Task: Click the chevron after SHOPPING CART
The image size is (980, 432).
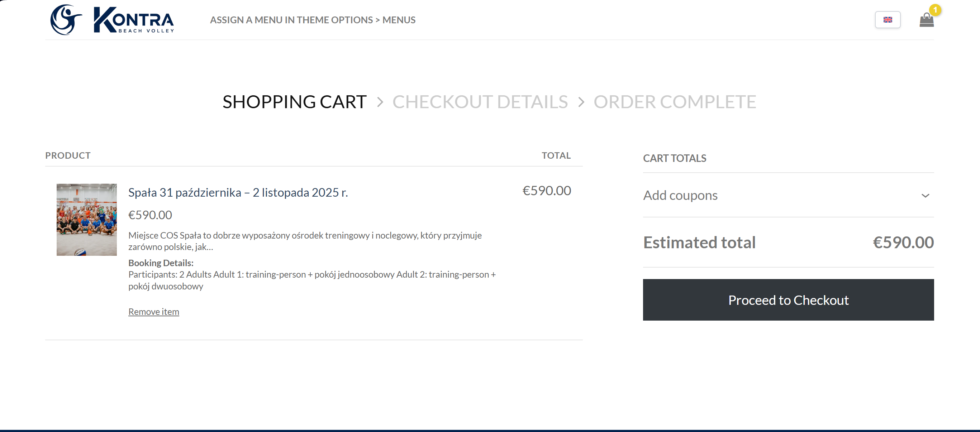Action: click(380, 102)
